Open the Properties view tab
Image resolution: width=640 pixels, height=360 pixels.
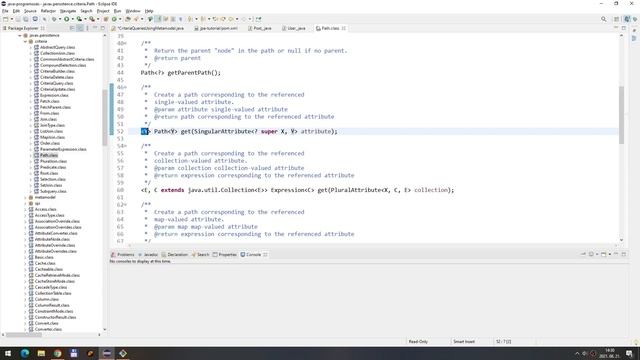pos(224,254)
